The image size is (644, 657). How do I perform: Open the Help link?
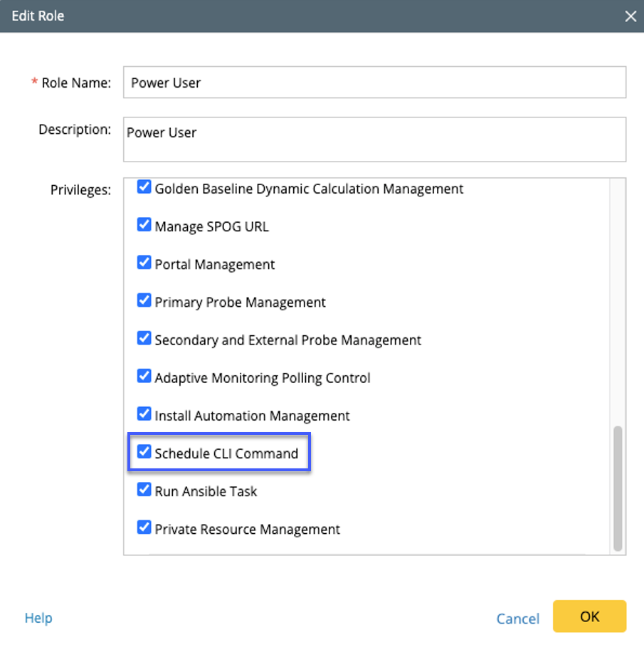point(38,618)
